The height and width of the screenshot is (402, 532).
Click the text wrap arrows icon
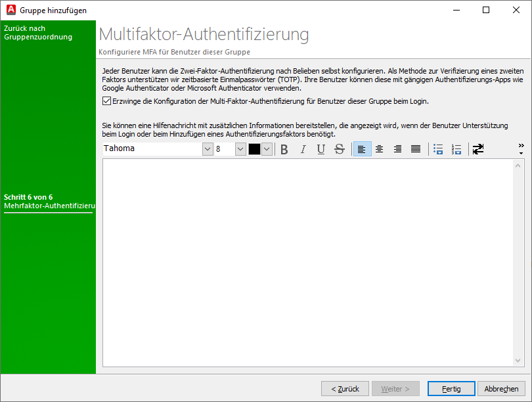click(477, 149)
